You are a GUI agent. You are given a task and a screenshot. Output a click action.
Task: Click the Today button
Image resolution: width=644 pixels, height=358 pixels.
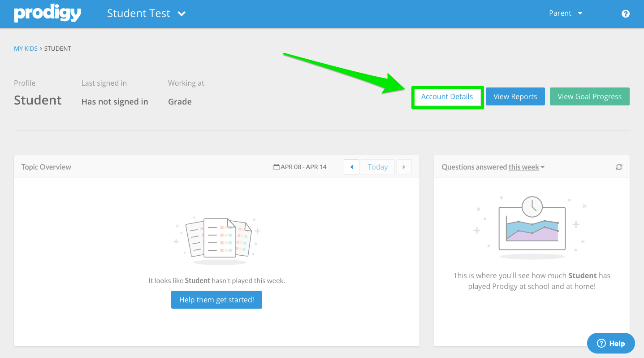[377, 167]
